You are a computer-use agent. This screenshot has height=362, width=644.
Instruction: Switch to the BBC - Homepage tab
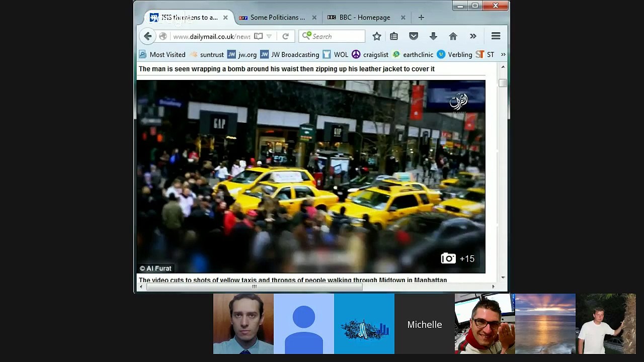[364, 17]
